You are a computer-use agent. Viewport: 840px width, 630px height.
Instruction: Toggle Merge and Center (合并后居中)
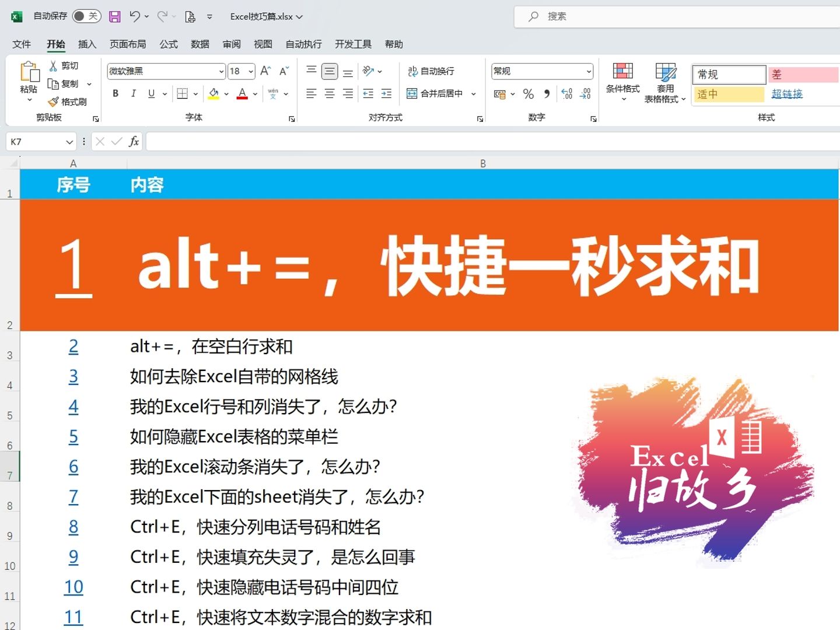point(435,93)
